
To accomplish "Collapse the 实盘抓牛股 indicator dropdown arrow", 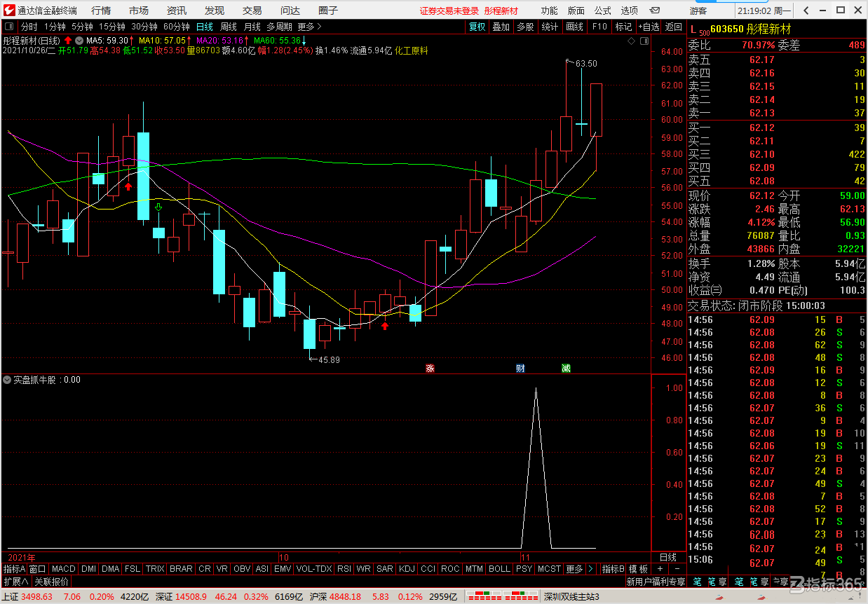I will click(x=7, y=380).
